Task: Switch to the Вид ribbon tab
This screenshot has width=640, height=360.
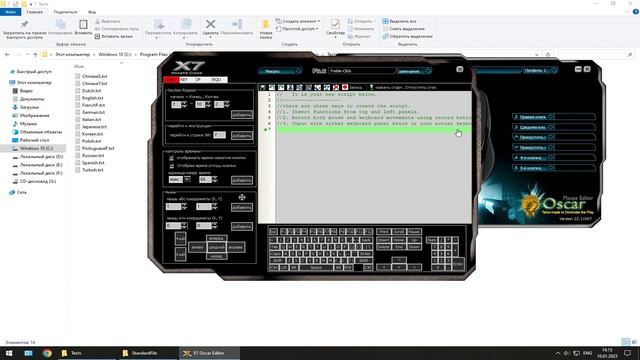Action: (92, 12)
